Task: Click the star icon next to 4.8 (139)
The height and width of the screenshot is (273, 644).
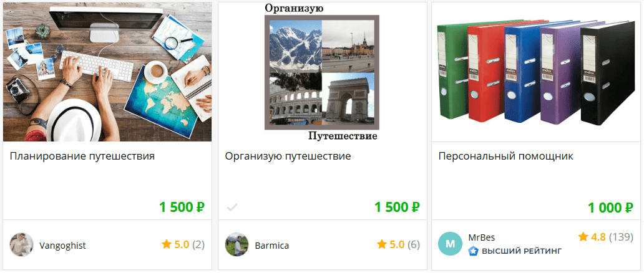Action: coord(583,236)
